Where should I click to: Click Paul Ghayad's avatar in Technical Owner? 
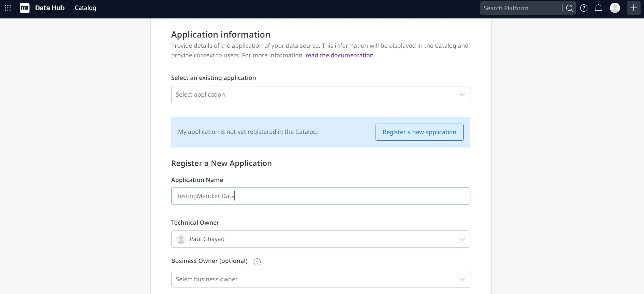pos(181,239)
